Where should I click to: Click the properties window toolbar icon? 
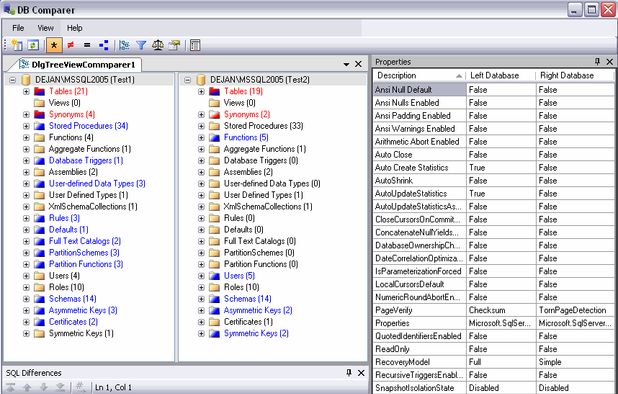(x=195, y=45)
